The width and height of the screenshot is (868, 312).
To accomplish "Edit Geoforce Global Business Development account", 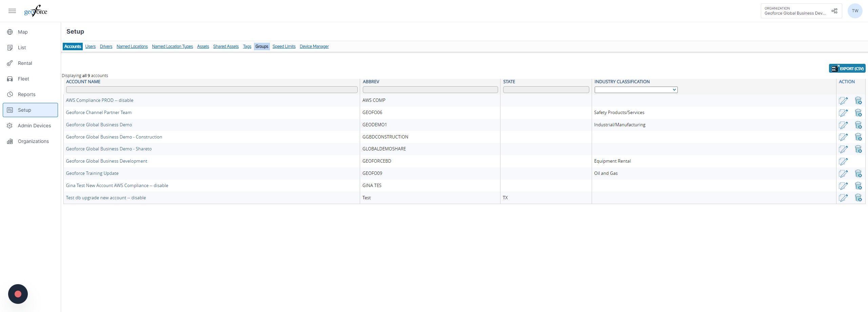I will (843, 161).
